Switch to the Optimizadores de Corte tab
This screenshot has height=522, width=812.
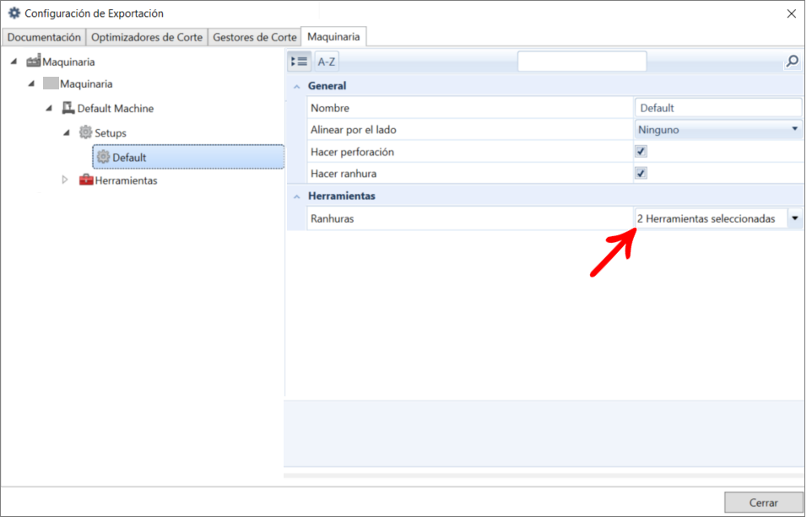(x=147, y=37)
